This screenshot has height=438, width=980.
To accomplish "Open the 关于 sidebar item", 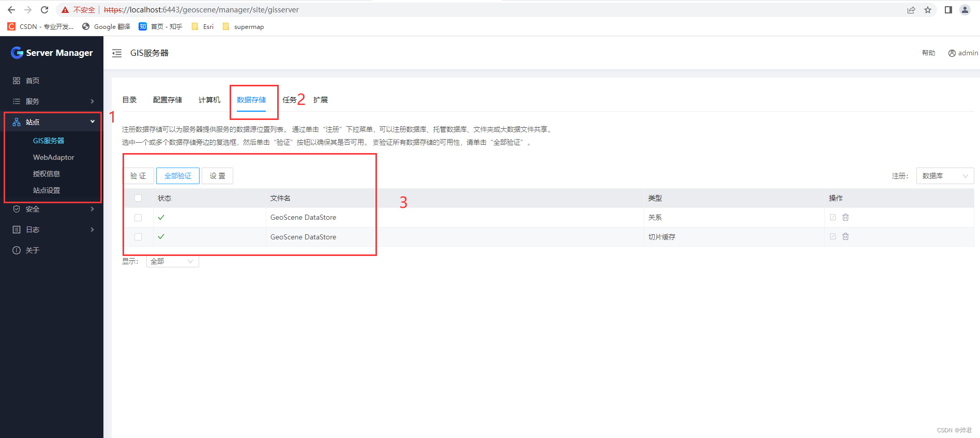I will point(52,250).
